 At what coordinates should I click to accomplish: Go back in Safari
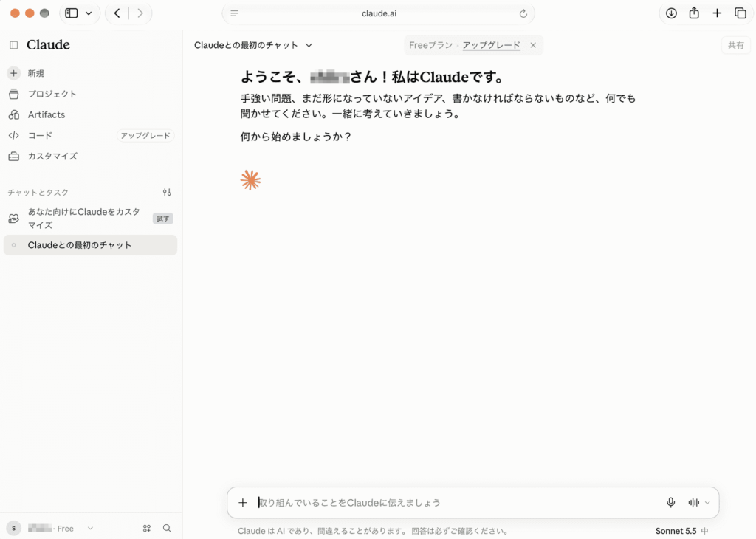[117, 13]
